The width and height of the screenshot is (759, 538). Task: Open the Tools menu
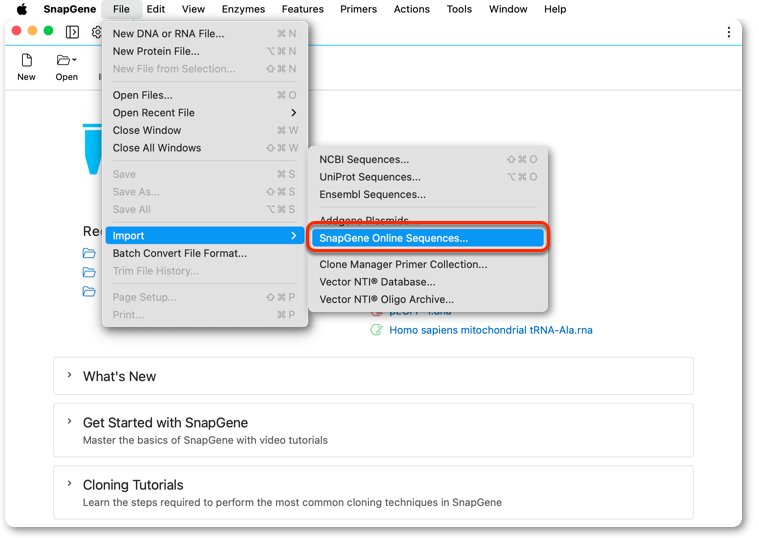coord(459,9)
